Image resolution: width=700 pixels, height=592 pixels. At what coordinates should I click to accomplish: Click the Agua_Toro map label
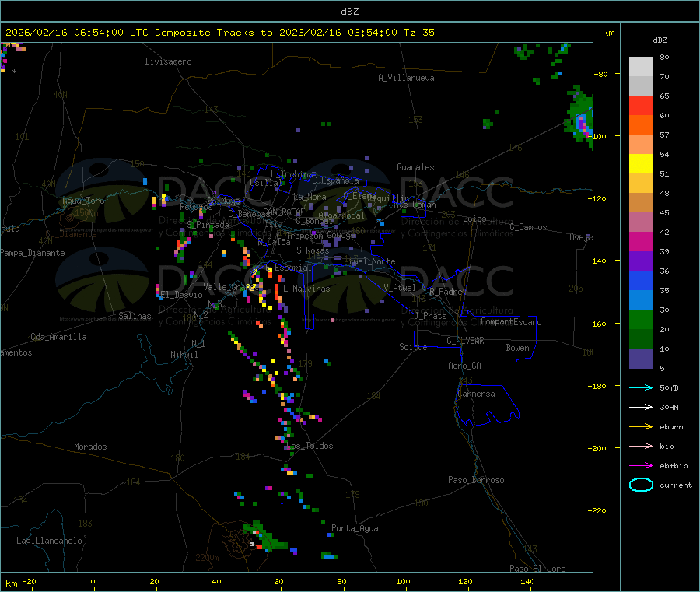click(83, 201)
